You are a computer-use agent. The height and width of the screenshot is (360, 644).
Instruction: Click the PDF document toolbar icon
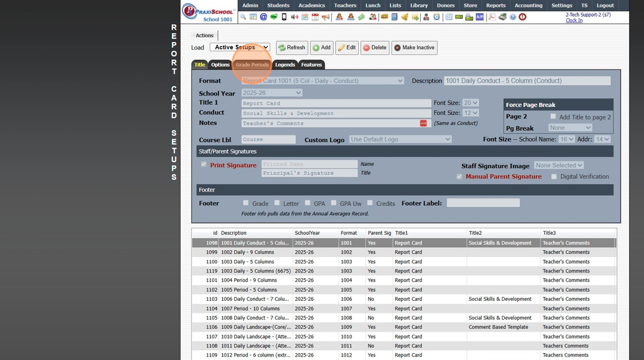click(491, 17)
